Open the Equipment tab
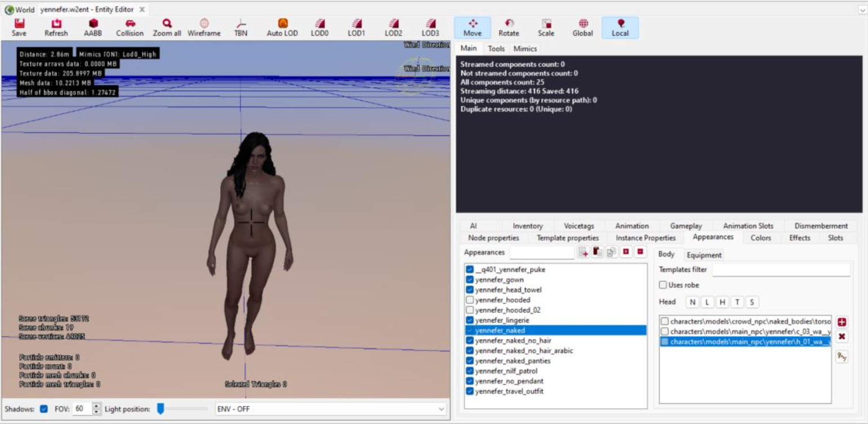Screen dimensions: 868x424 click(704, 255)
